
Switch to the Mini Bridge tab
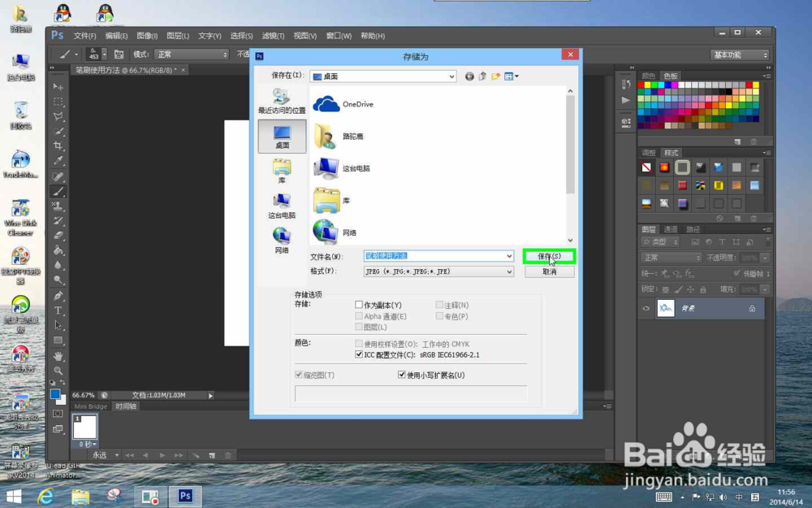91,406
